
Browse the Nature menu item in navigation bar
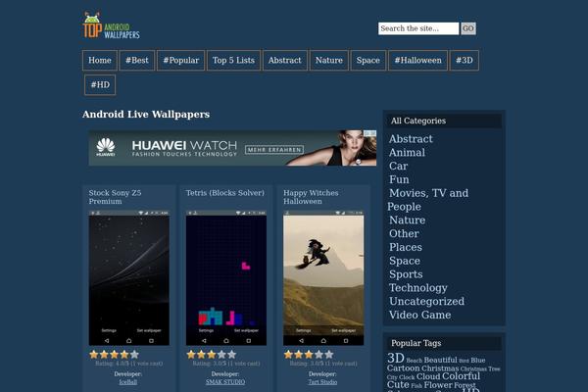tap(329, 61)
